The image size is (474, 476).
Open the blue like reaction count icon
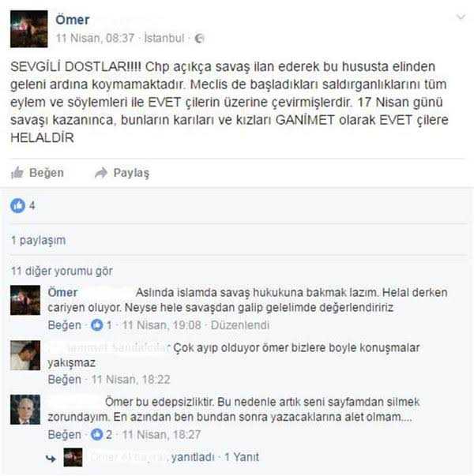point(17,205)
